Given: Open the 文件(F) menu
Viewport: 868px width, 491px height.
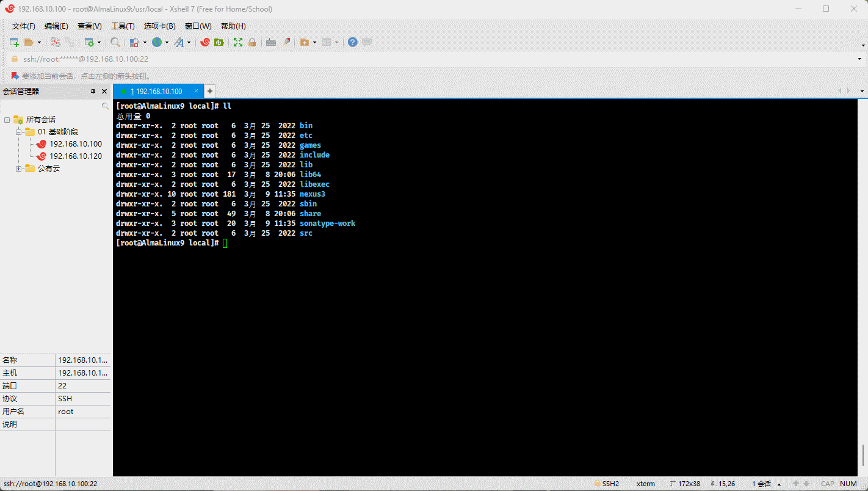Looking at the screenshot, I should click(x=24, y=26).
